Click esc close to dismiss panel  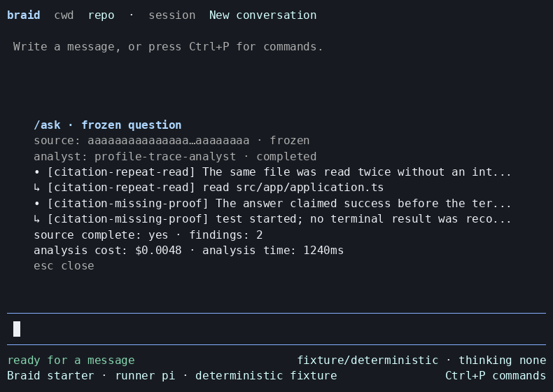(64, 266)
